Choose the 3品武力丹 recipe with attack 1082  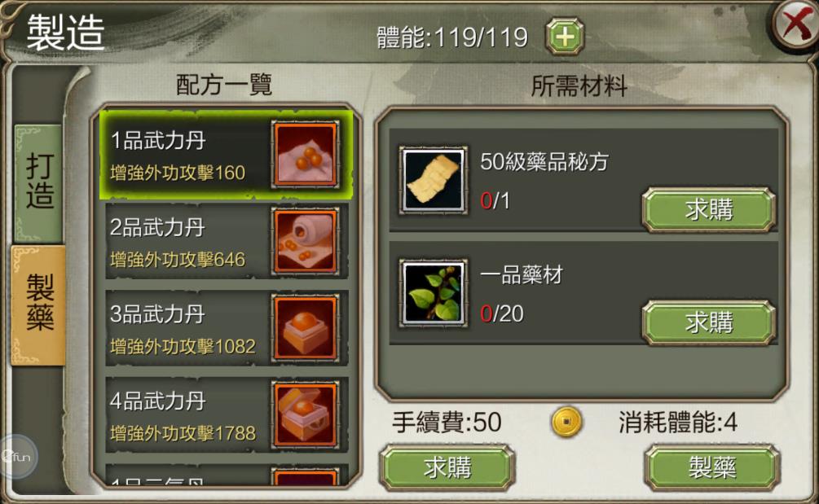[x=227, y=327]
